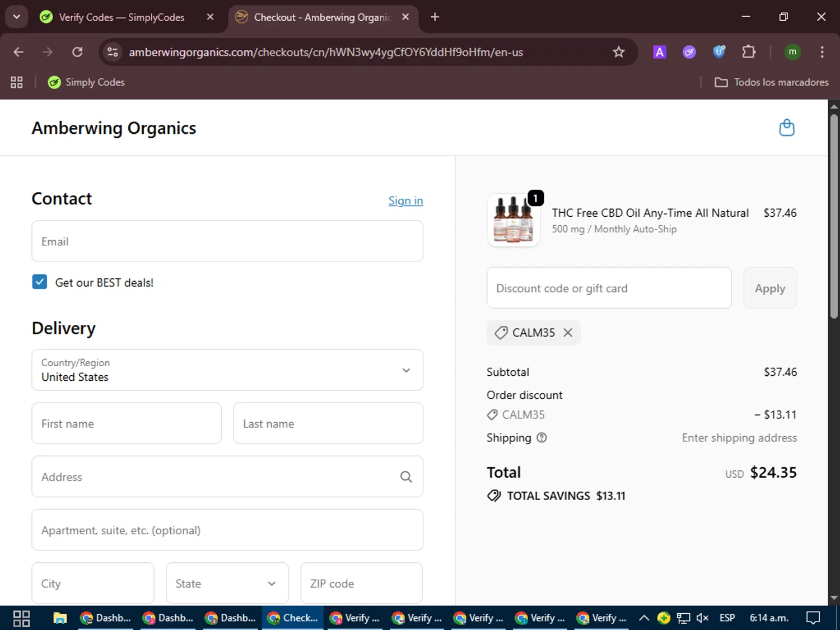
Task: Open Windows Task View button
Action: click(x=21, y=618)
